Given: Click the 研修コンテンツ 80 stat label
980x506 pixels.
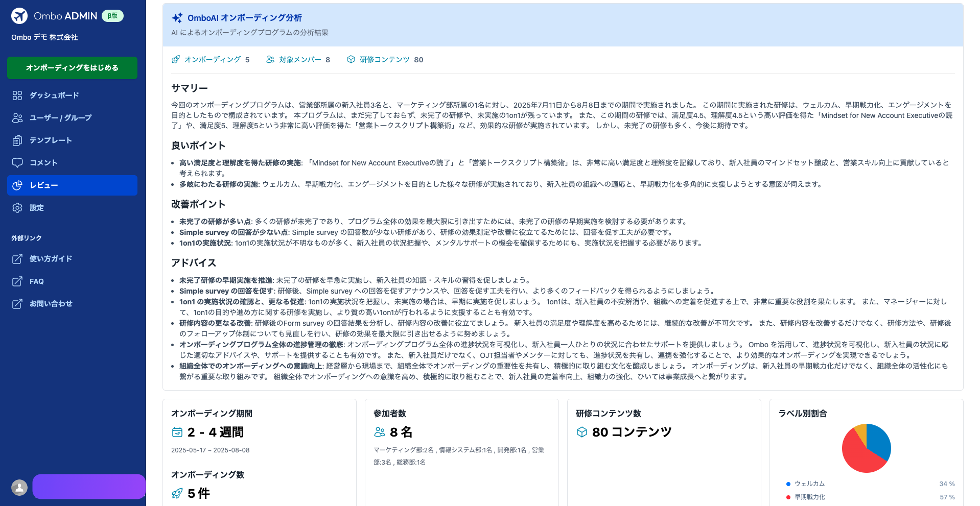Looking at the screenshot, I should pyautogui.click(x=391, y=60).
